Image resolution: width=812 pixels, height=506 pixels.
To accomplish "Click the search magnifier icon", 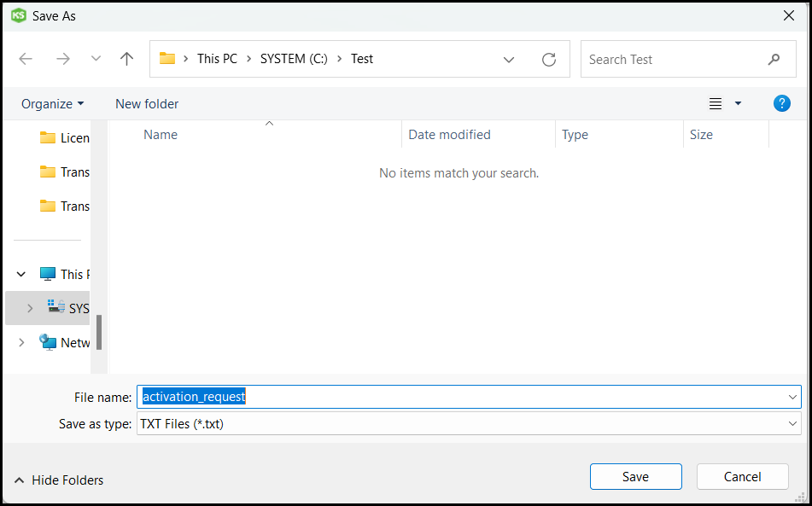I will click(x=774, y=60).
